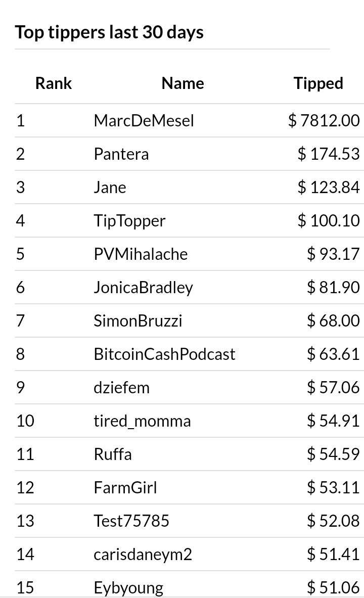Screen dimensions: 364x598
Task: Open FarmGirl's profile
Action: 125,488
